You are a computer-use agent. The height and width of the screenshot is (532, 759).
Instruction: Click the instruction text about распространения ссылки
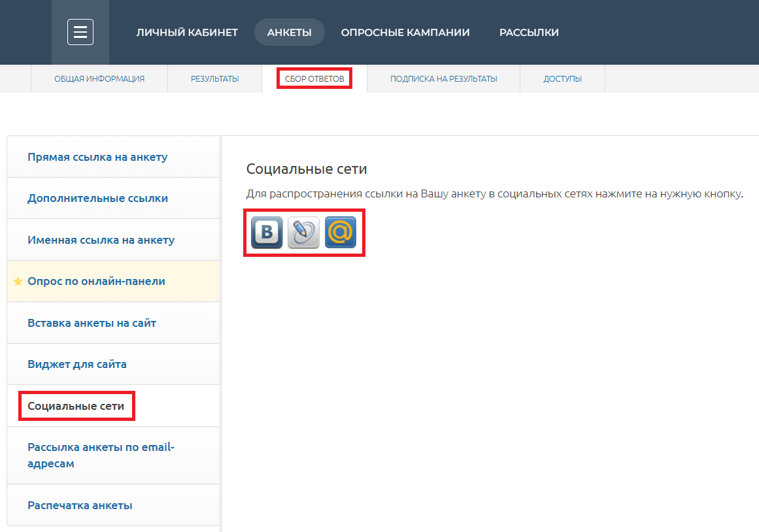coord(495,194)
